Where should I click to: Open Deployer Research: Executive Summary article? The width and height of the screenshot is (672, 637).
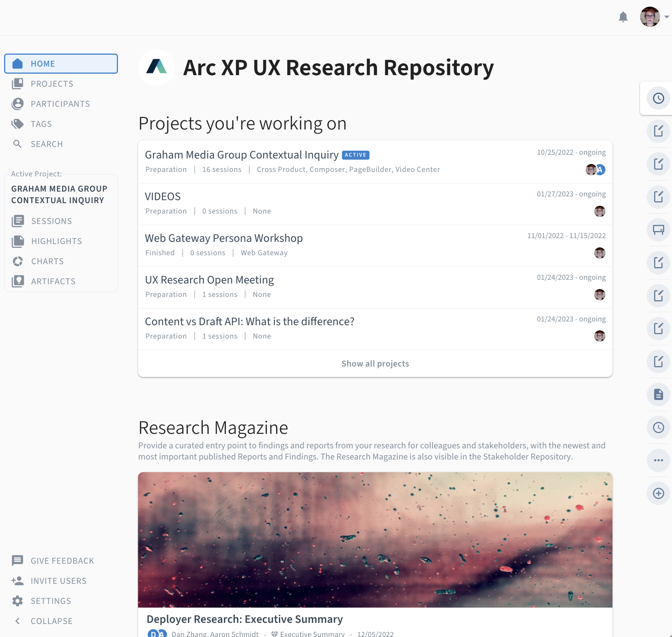click(244, 619)
